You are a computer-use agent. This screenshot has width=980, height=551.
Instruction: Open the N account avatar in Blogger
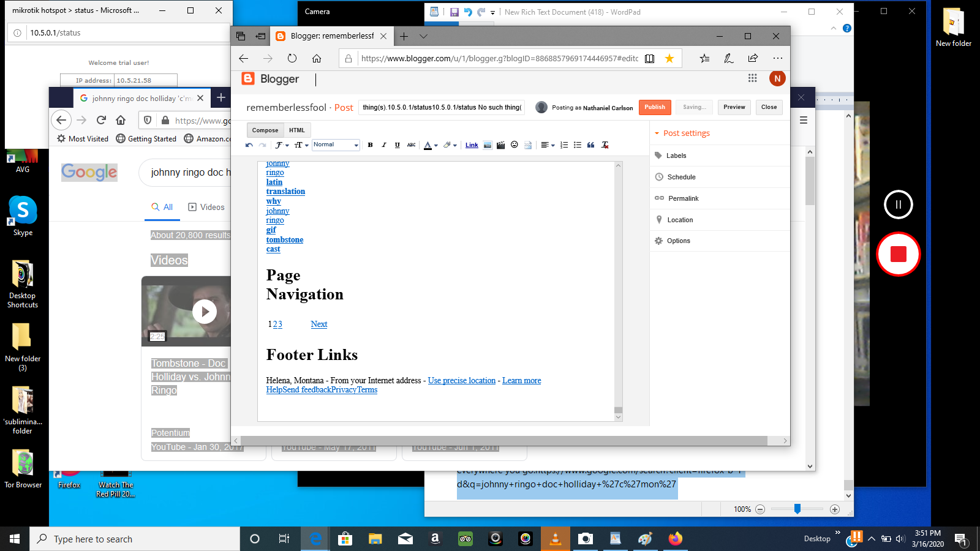pos(777,78)
